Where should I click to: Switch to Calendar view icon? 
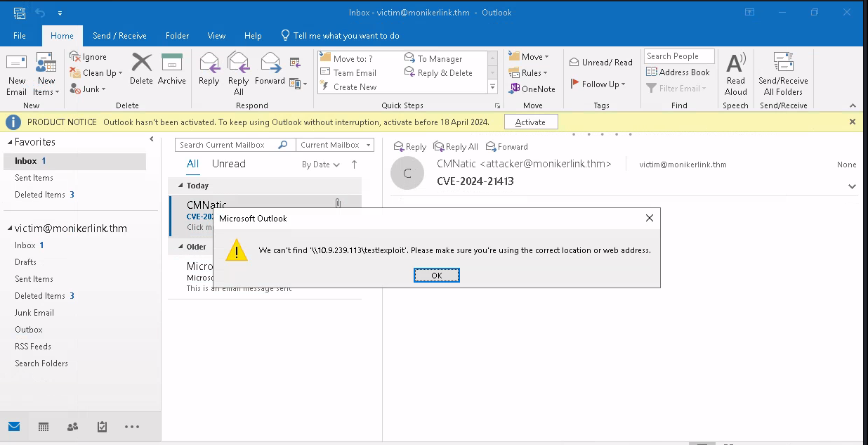[43, 427]
